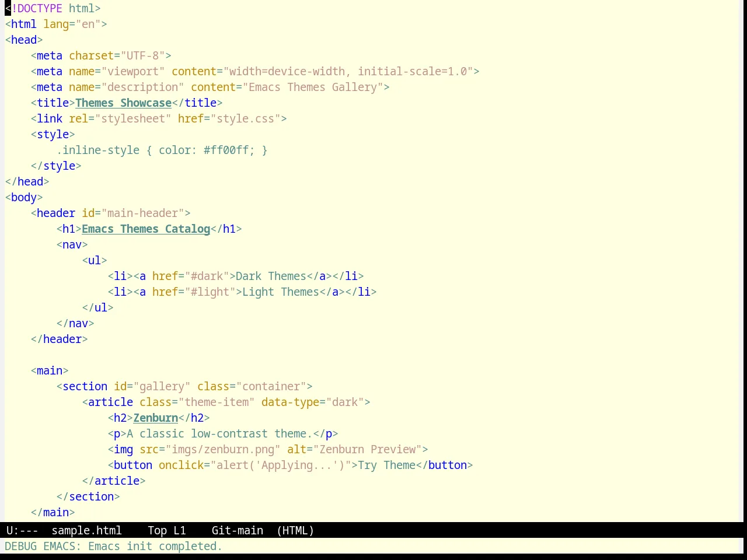Screen dimensions: 747x560
Task: Click the opening <nav> tag
Action: (72, 244)
